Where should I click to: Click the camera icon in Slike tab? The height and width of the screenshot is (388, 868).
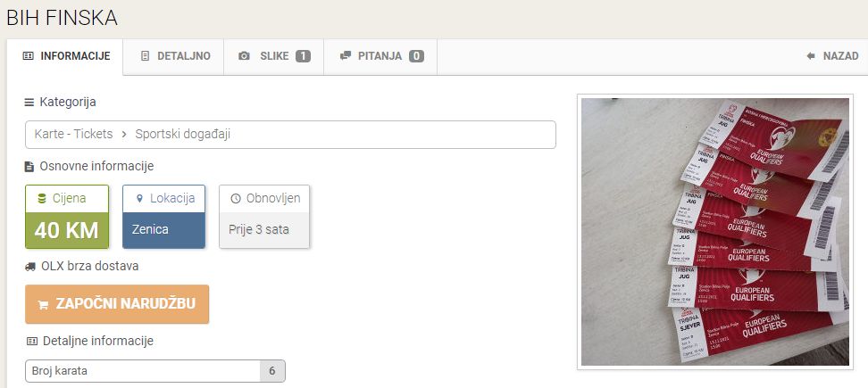(x=244, y=56)
